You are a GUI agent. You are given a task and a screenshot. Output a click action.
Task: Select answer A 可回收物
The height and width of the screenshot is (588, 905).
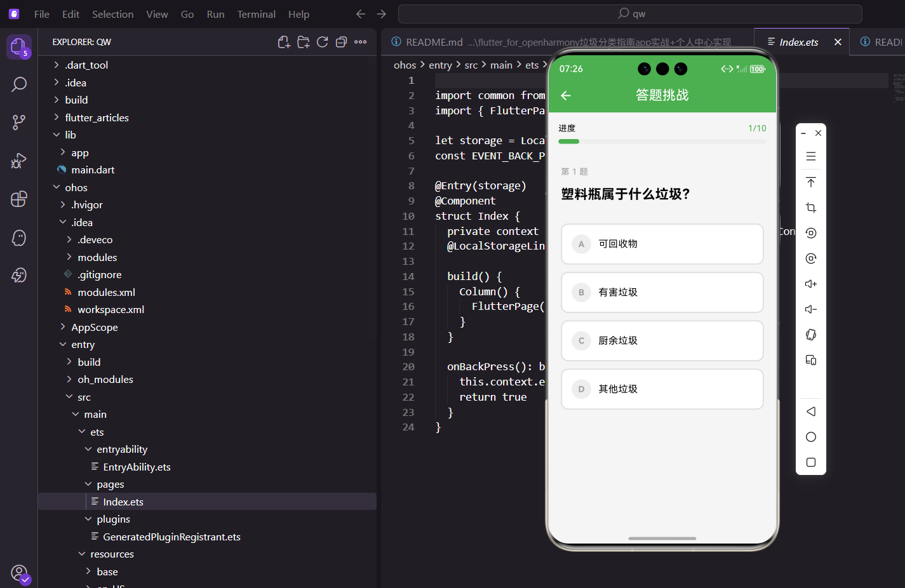click(662, 244)
